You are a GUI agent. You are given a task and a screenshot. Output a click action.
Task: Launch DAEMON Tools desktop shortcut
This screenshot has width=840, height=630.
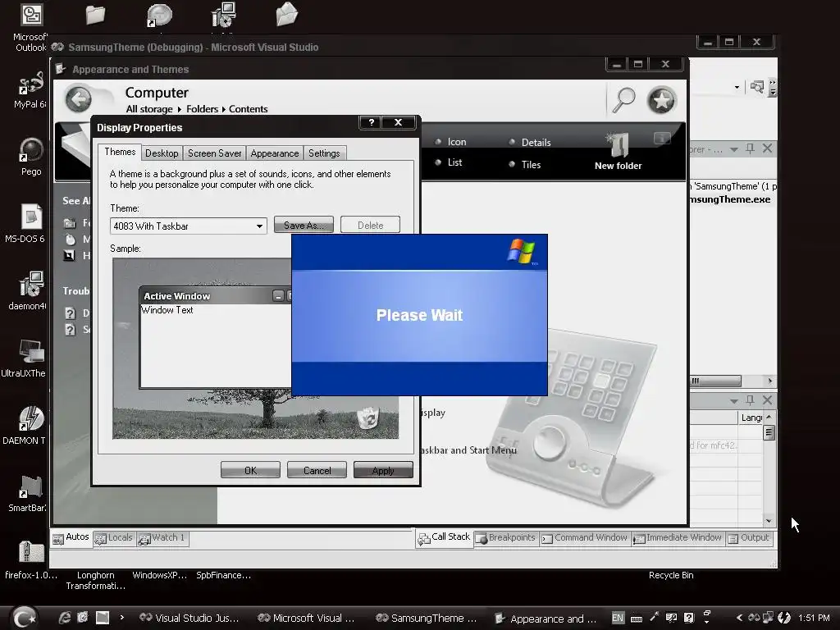(30, 426)
